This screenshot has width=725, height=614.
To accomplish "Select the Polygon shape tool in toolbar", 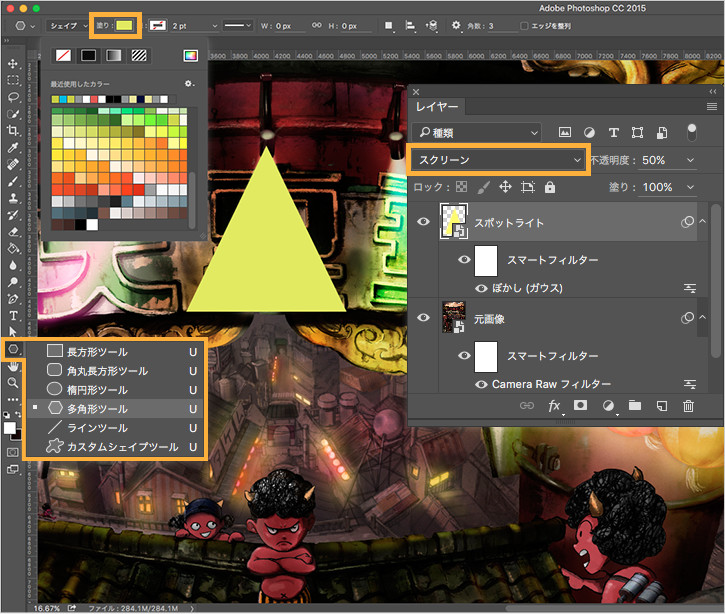I will pyautogui.click(x=13, y=349).
